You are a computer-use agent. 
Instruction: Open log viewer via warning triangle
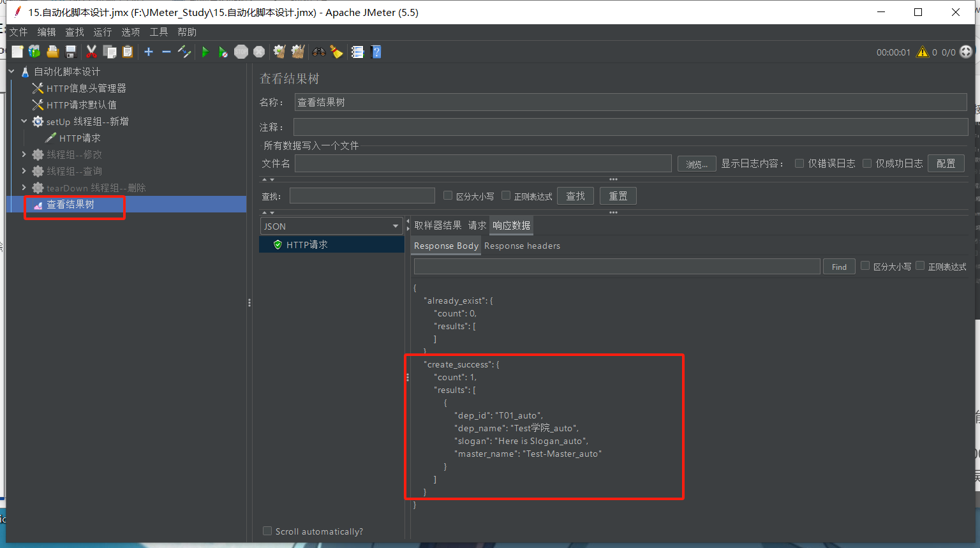pos(923,52)
